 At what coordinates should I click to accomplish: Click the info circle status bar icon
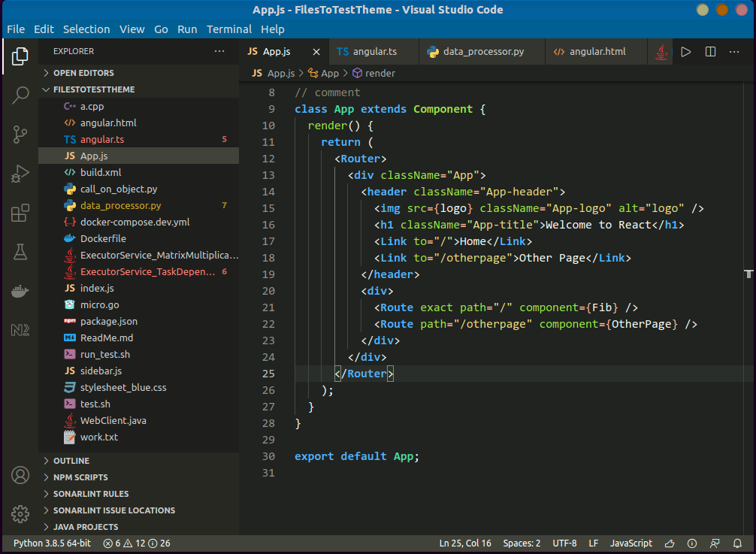point(692,543)
